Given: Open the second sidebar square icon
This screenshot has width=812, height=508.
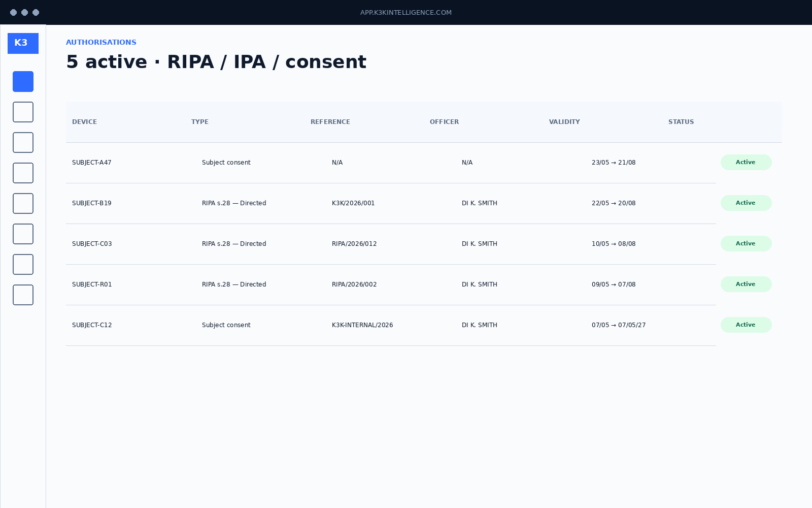Looking at the screenshot, I should 23,112.
